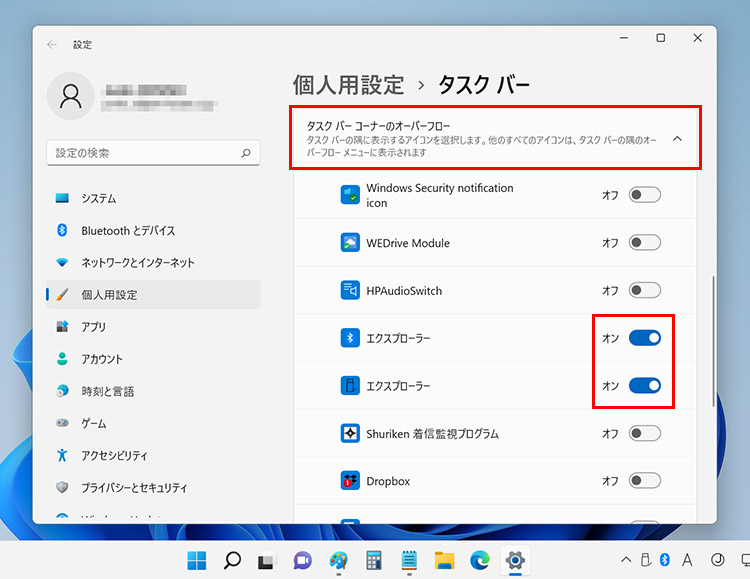The height and width of the screenshot is (579, 750).
Task: Show hidden icons via taskbar chevron
Action: pos(626,560)
